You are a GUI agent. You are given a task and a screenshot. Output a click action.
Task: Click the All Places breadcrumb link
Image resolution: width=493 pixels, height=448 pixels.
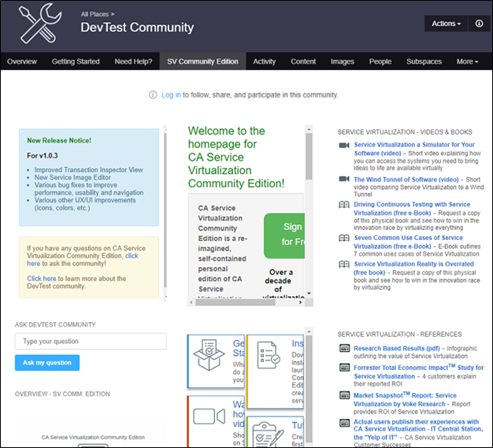[x=95, y=14]
